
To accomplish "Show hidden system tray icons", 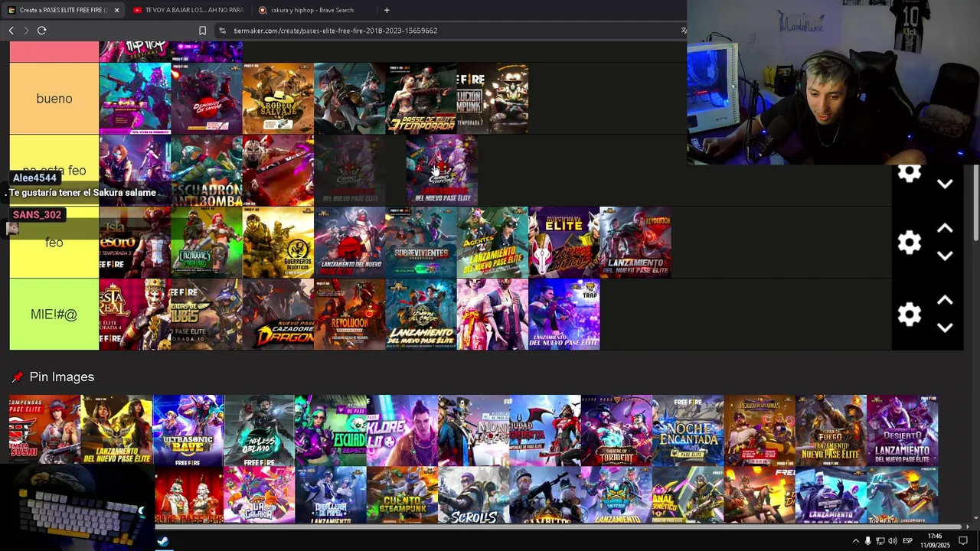I will tap(855, 541).
